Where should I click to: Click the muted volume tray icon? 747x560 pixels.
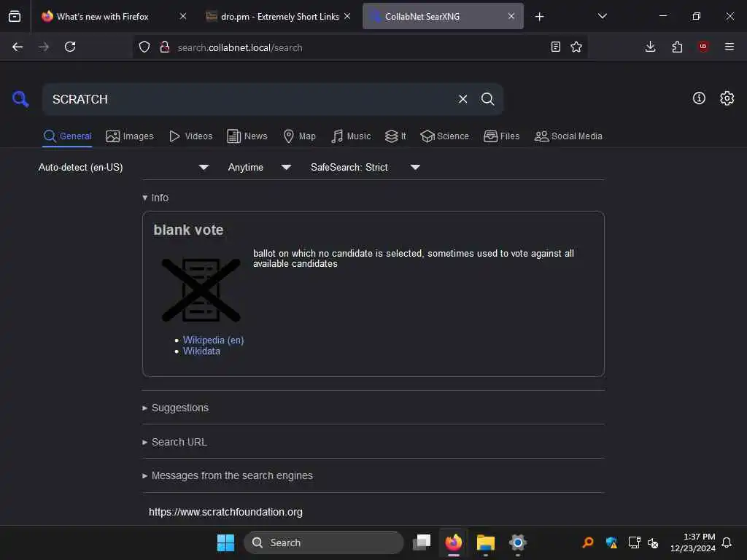pyautogui.click(x=653, y=542)
